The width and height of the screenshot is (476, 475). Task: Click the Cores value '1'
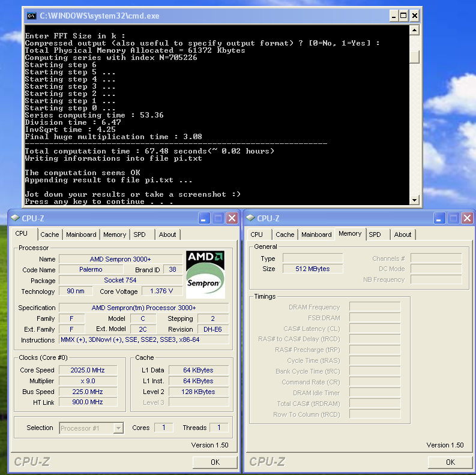164,428
